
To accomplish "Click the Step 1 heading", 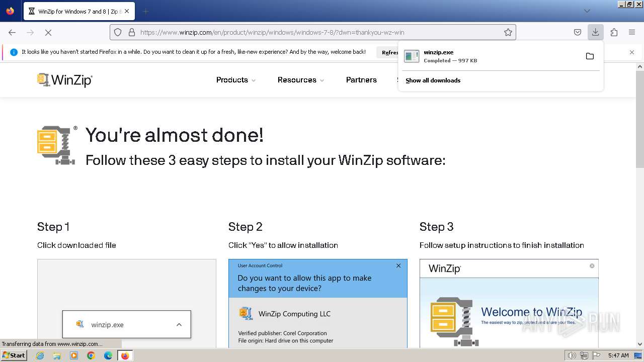I will (x=53, y=227).
